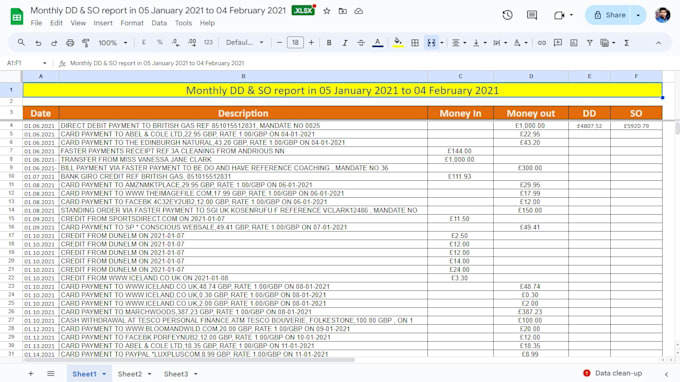Select the Money out header cell
This screenshot has height=382, width=680.
click(531, 114)
